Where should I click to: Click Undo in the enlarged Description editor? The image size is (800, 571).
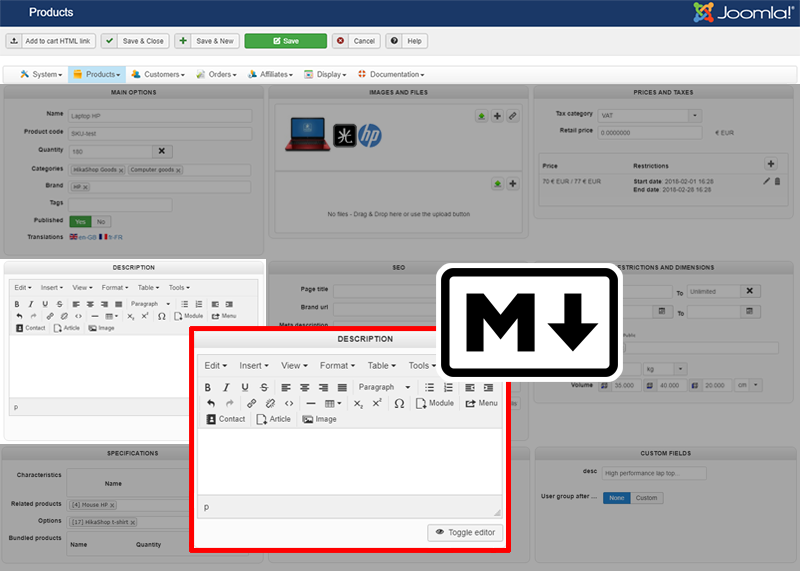[211, 403]
